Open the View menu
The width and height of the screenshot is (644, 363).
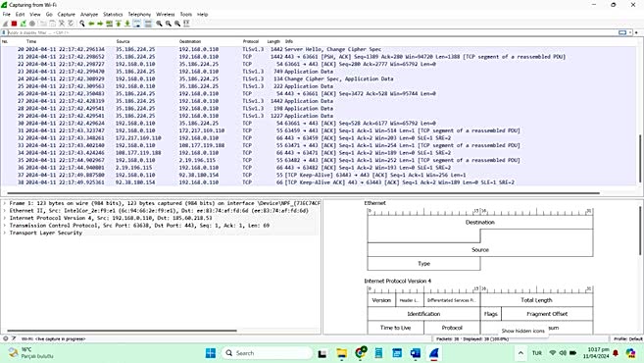[x=35, y=14]
